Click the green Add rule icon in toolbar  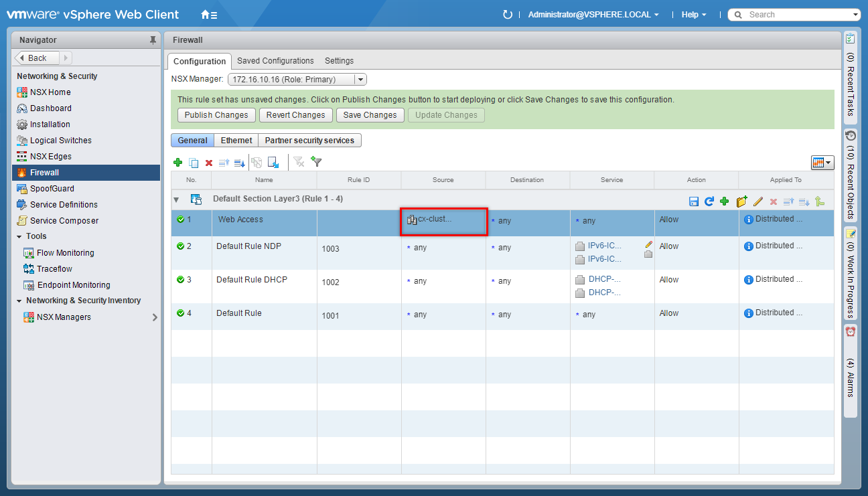pos(178,163)
